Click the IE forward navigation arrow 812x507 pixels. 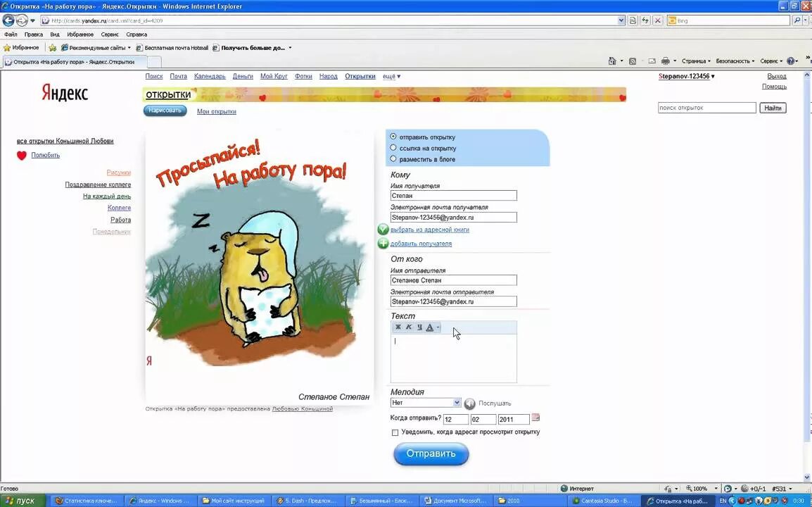click(x=22, y=20)
